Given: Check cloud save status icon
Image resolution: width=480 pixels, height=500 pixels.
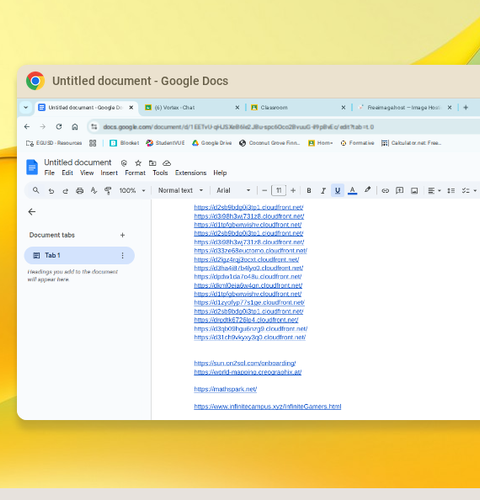Looking at the screenshot, I should coord(167,163).
